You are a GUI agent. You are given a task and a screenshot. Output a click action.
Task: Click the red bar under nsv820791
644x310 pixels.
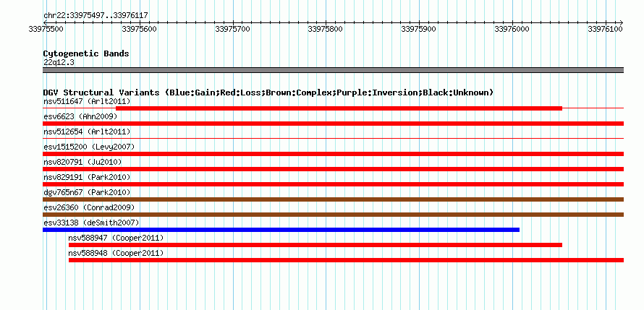pos(333,169)
